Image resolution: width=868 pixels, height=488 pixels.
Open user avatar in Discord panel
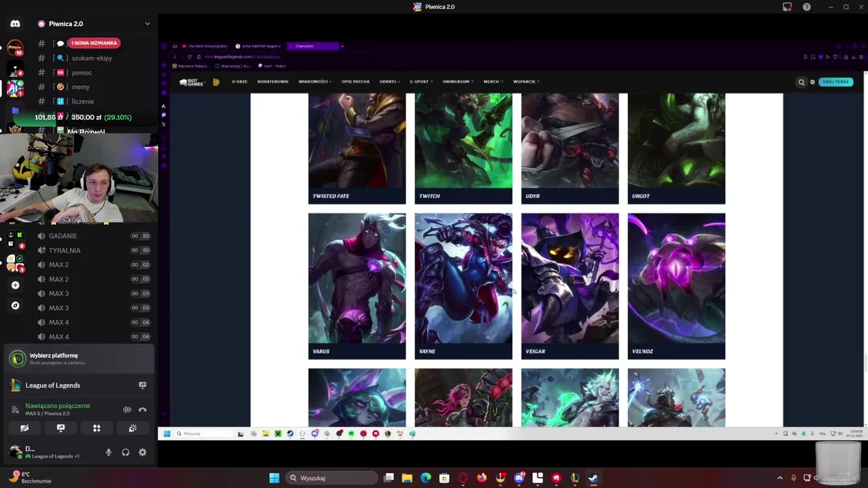15,452
